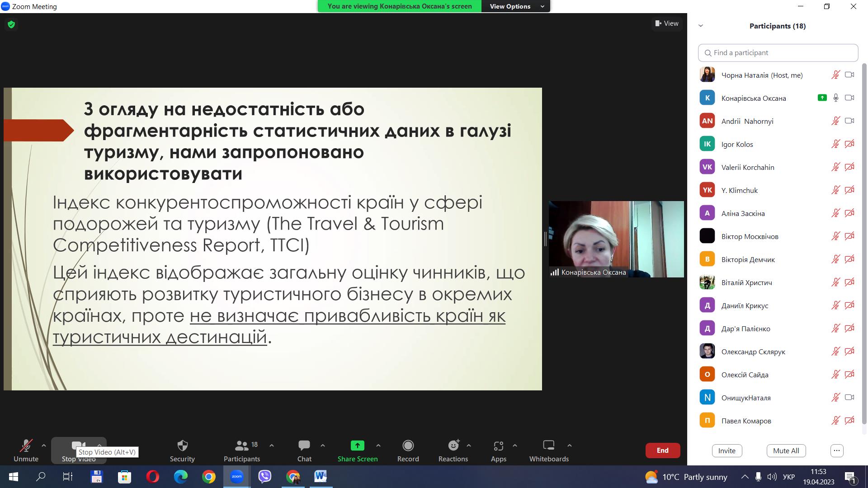
Task: Click Share Screen green icon
Action: [357, 446]
